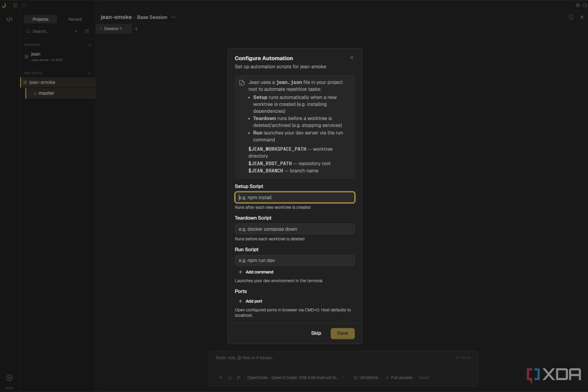Image resolution: width=588 pixels, height=392 pixels.
Task: Click the Base Session breadcrumb
Action: pos(152,17)
